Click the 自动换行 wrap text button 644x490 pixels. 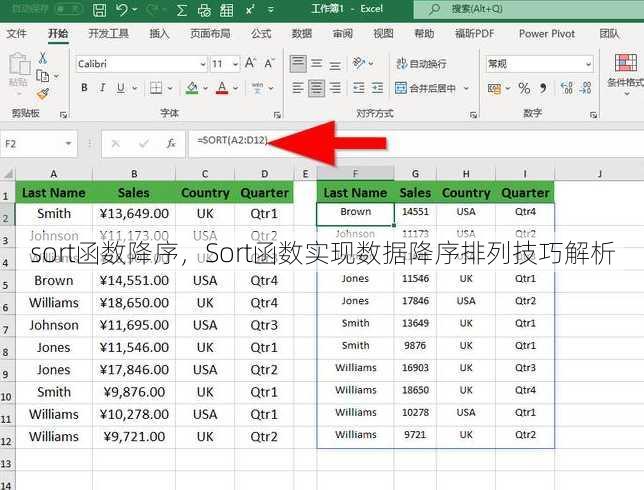pos(421,64)
